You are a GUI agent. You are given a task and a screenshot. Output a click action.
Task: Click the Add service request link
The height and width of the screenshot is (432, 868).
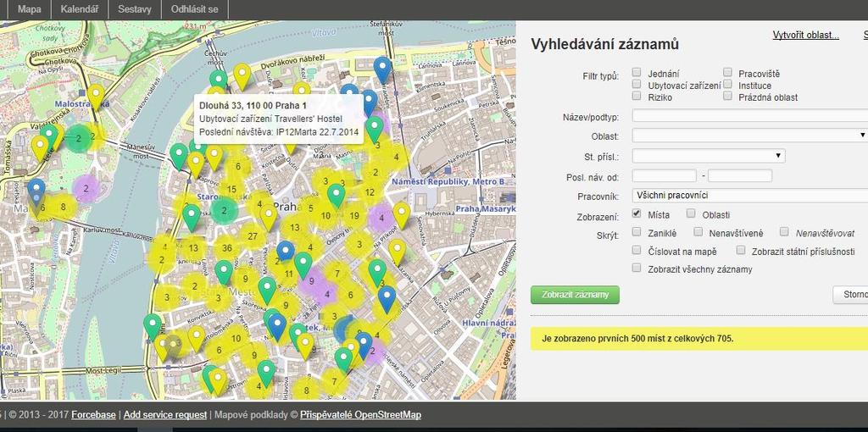(165, 415)
